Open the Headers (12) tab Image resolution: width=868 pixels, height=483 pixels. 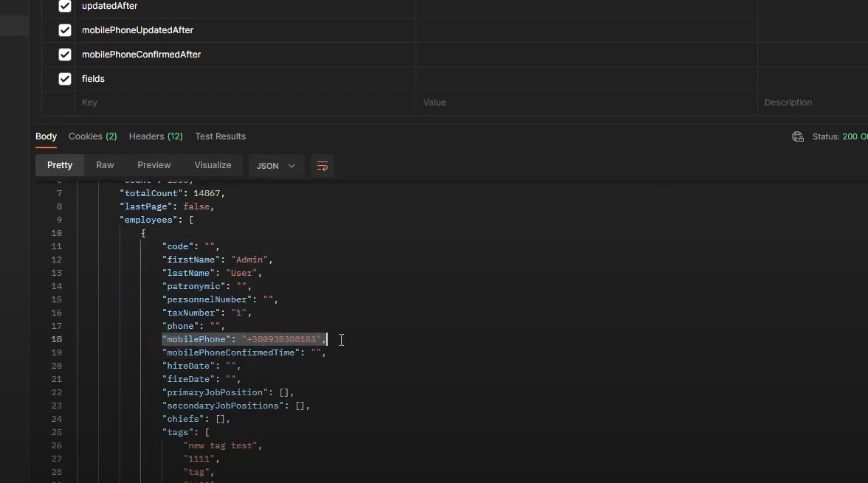point(156,136)
